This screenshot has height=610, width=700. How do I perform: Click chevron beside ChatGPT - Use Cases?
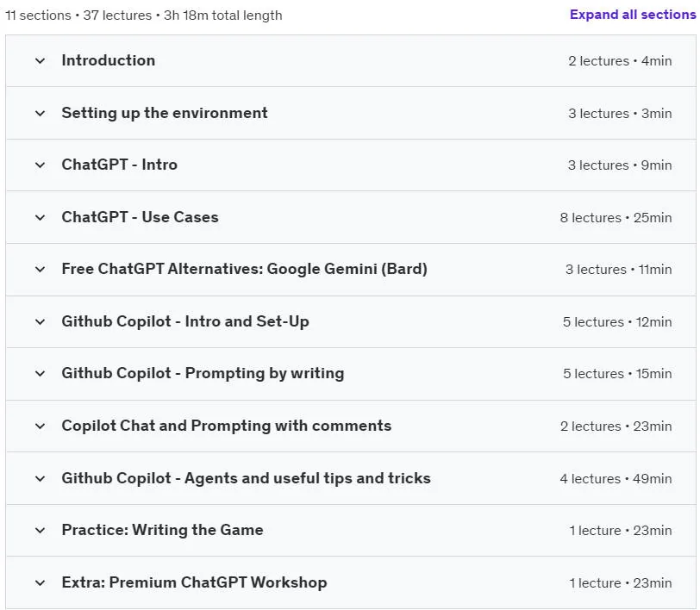[41, 218]
